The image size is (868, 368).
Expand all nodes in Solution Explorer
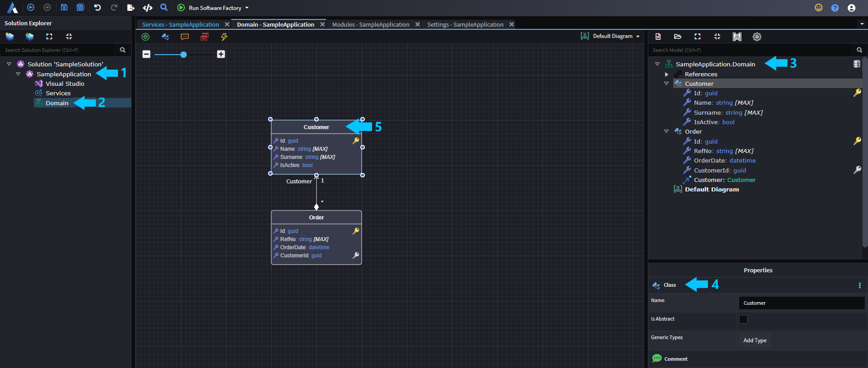(x=49, y=37)
